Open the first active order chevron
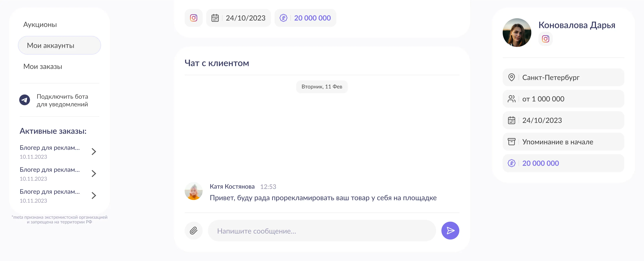The width and height of the screenshot is (644, 261). tap(94, 152)
